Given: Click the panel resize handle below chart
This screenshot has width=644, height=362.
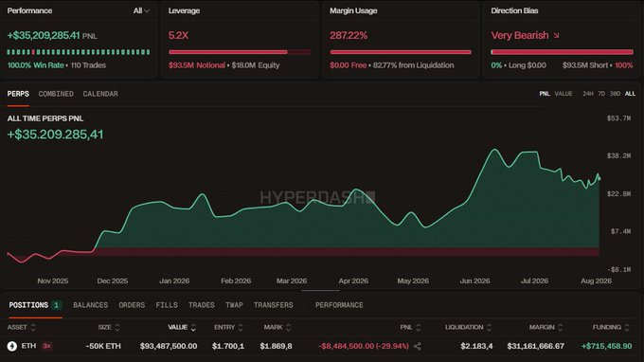Looking at the screenshot, I should tap(320, 290).
